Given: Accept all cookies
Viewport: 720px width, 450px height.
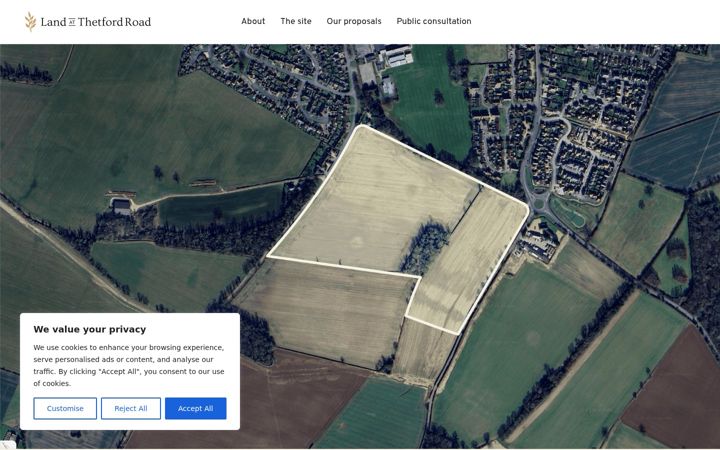Looking at the screenshot, I should click(196, 408).
